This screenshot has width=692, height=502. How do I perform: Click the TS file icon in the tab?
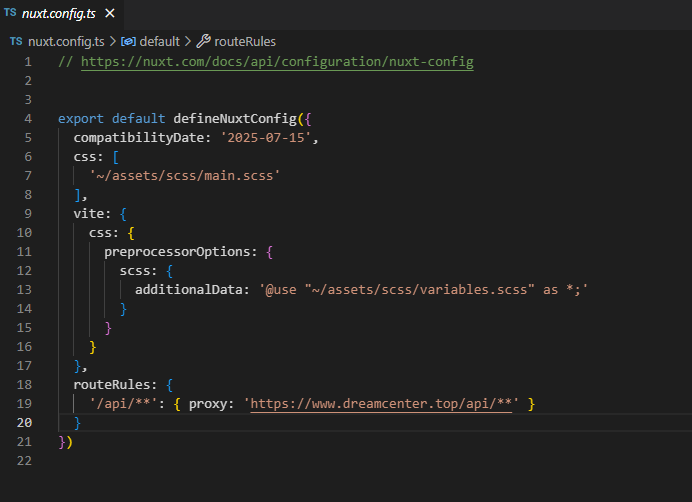(x=11, y=14)
